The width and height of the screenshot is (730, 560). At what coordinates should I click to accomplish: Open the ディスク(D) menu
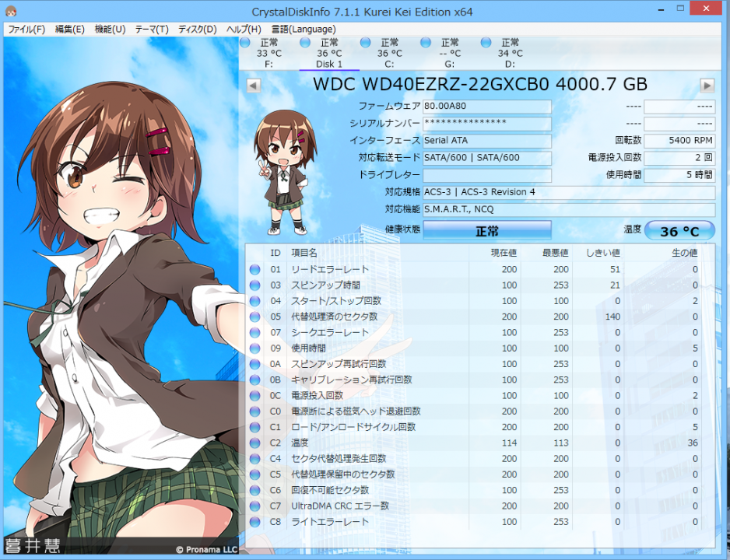click(x=198, y=30)
